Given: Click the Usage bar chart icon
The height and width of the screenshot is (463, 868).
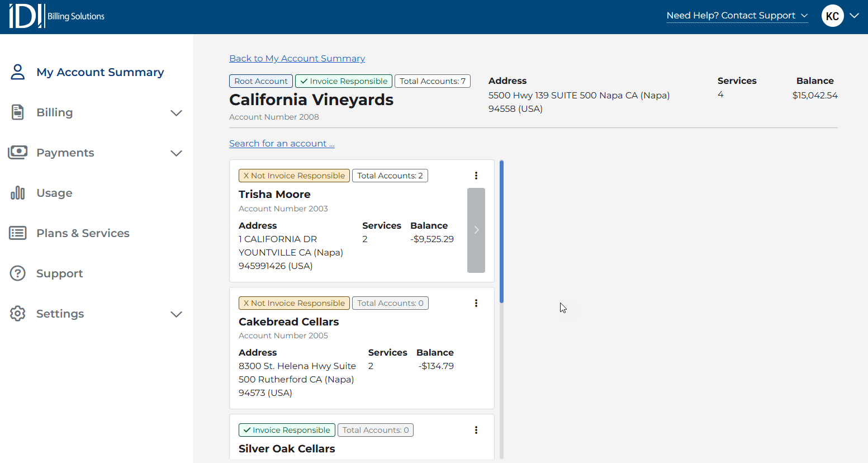Looking at the screenshot, I should pyautogui.click(x=18, y=193).
